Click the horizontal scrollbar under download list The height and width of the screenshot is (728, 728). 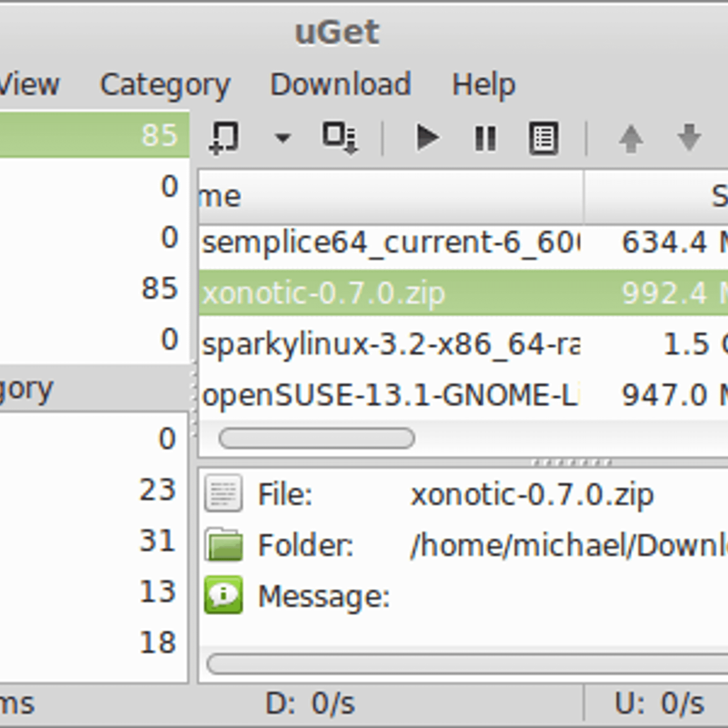coord(317,439)
